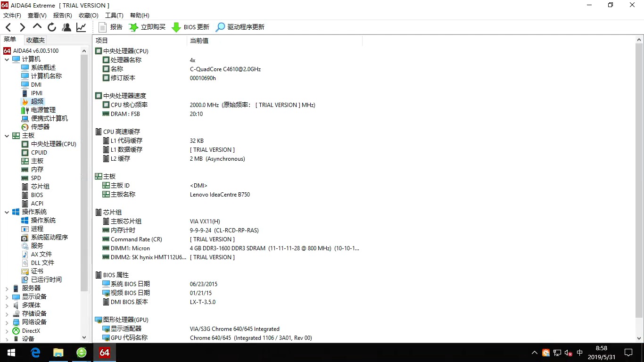Open 系统驱动程序 in the tree
Image resolution: width=644 pixels, height=362 pixels.
pyautogui.click(x=45, y=238)
